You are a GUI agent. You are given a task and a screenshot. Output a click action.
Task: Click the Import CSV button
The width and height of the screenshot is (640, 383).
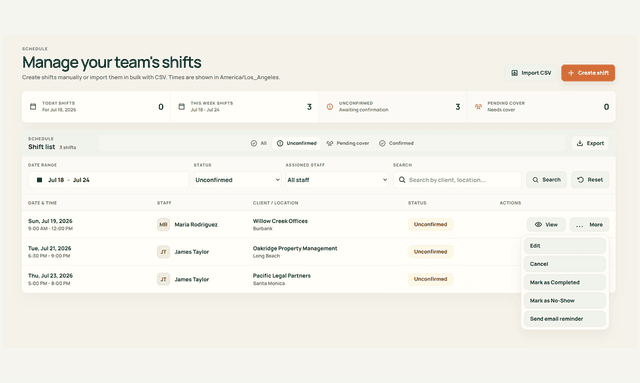(x=531, y=73)
